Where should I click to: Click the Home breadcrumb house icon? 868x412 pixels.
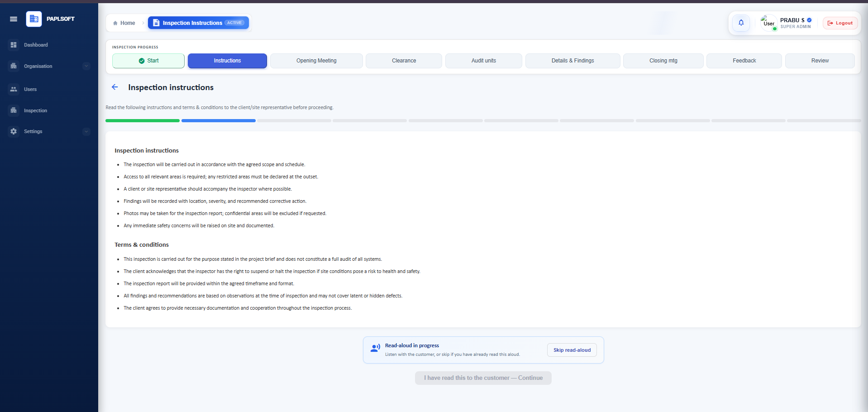click(x=115, y=23)
